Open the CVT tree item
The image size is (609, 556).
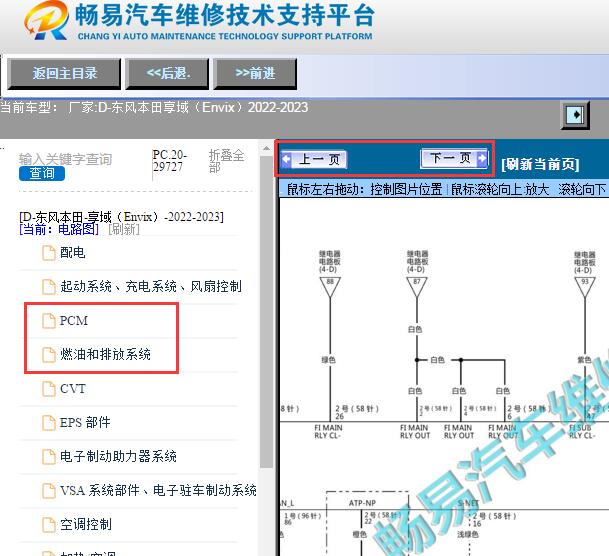point(73,389)
